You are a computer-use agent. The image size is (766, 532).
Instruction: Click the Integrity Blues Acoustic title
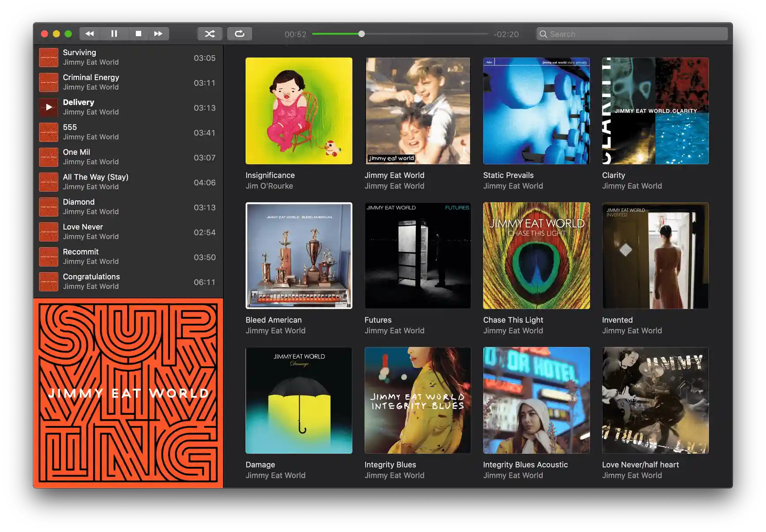pyautogui.click(x=525, y=465)
